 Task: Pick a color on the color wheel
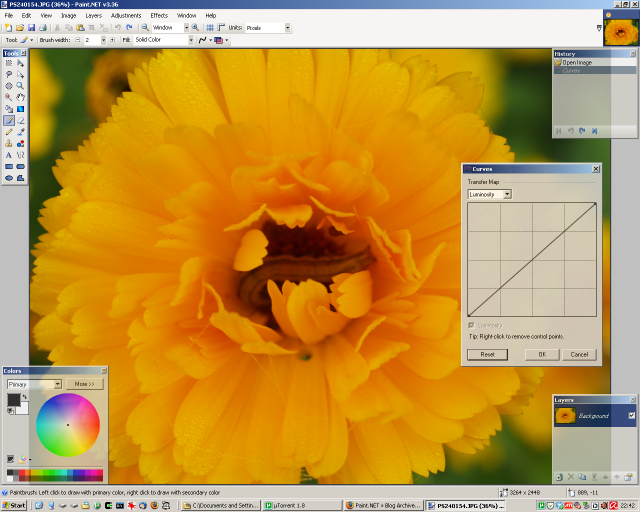68,425
